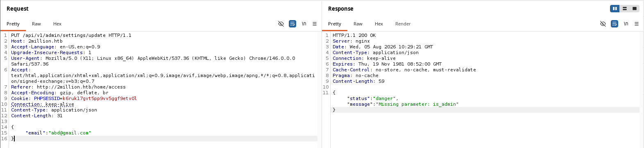Image resolution: width=644 pixels, height=148 pixels.
Task: Click the Request panel title
Action: pos(18,9)
